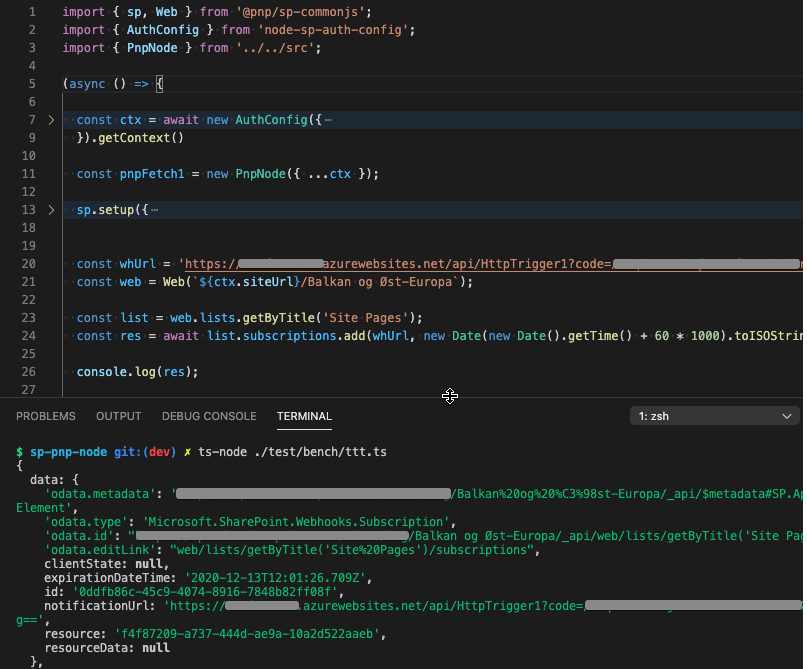The height and width of the screenshot is (669, 807).
Task: Open the terminal selector dropdown '1: zsh'
Action: pyautogui.click(x=714, y=416)
